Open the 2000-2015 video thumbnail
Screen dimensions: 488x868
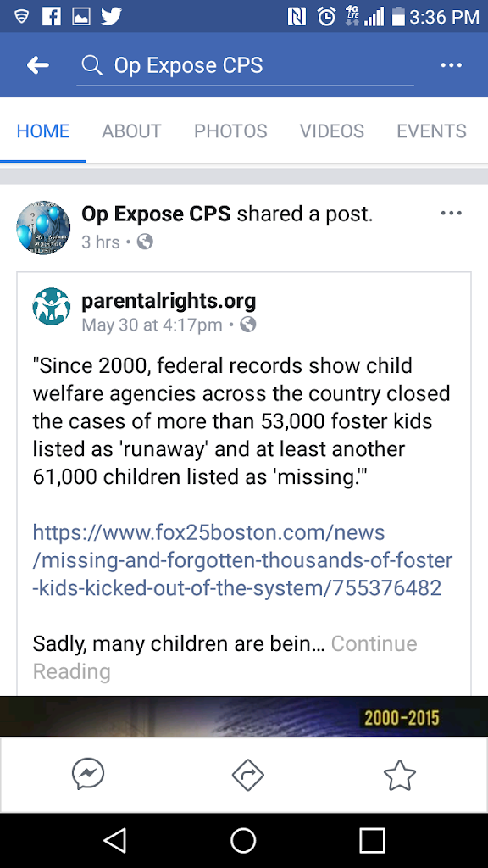tap(244, 716)
